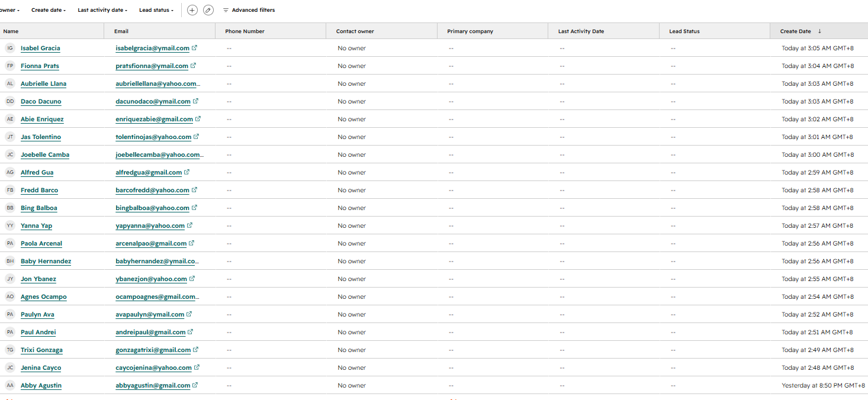This screenshot has width=868, height=400.
Task: Select the Last Activity Date column header
Action: [604, 31]
